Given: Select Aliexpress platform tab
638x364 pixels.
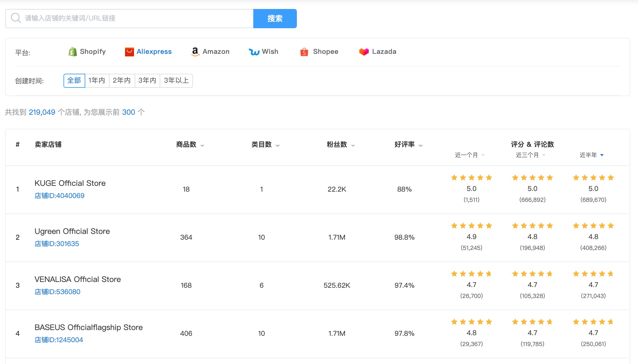Looking at the screenshot, I should click(148, 52).
